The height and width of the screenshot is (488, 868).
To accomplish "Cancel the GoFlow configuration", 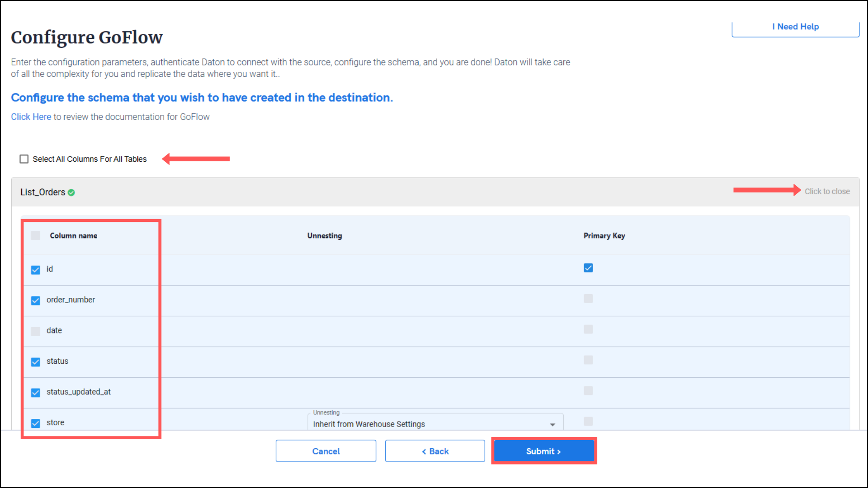I will [325, 451].
